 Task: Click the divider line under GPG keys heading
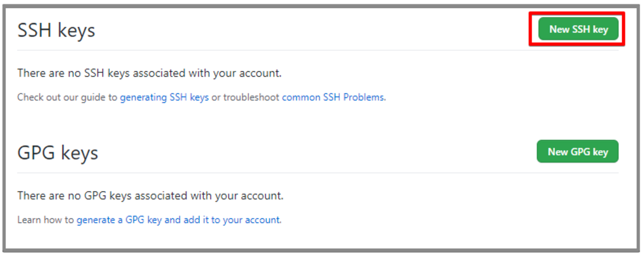pos(317,173)
